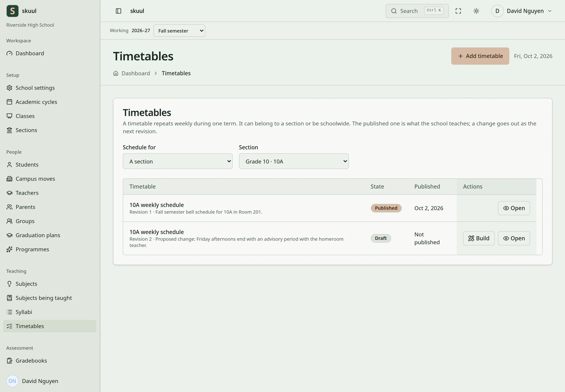Click the Revision 1 description text
565x392 pixels.
click(x=196, y=212)
